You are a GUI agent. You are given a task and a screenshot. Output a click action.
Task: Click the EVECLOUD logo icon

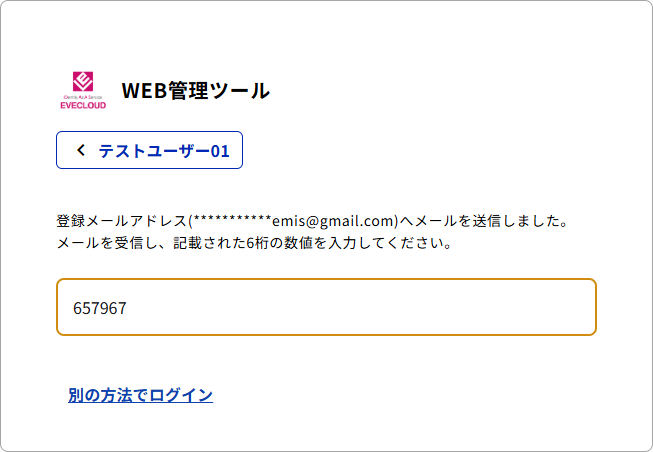point(83,91)
